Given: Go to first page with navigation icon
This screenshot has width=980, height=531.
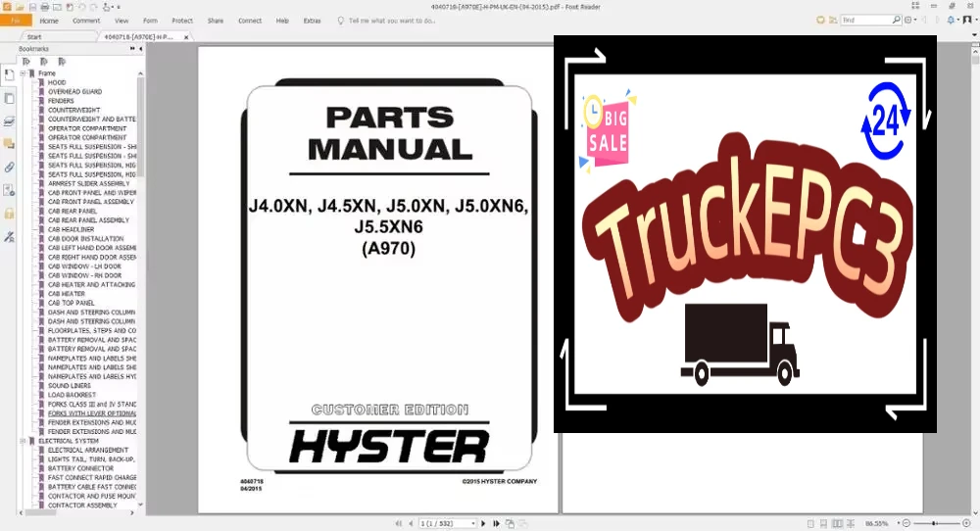Looking at the screenshot, I should tap(399, 523).
